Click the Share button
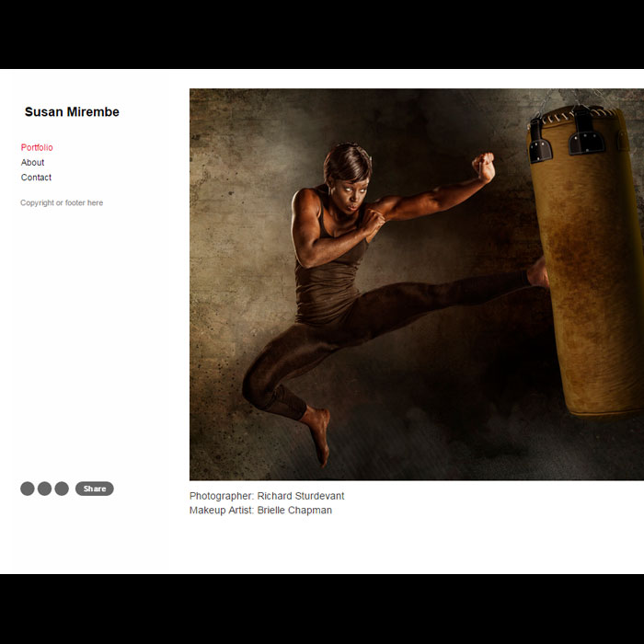 pyautogui.click(x=95, y=489)
